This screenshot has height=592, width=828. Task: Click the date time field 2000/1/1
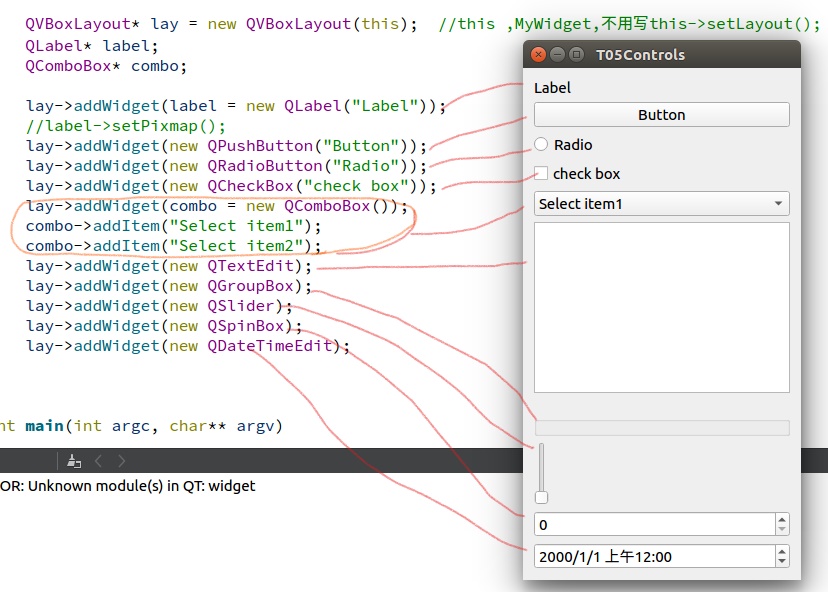[655, 557]
